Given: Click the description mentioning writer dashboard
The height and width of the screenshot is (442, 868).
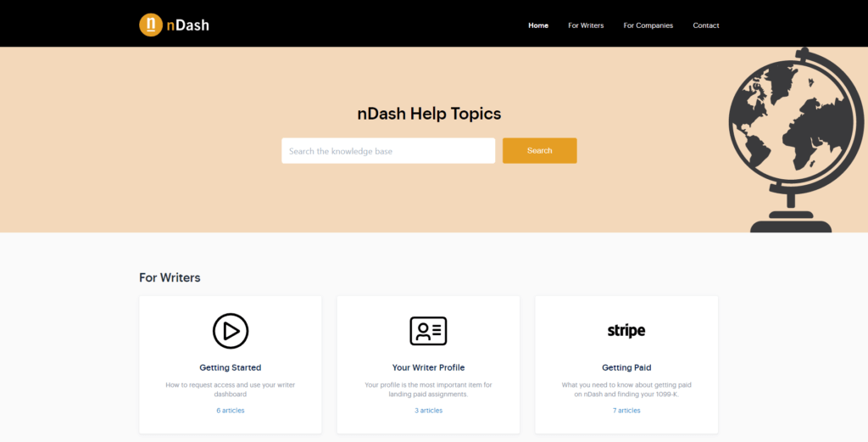Looking at the screenshot, I should coord(231,389).
